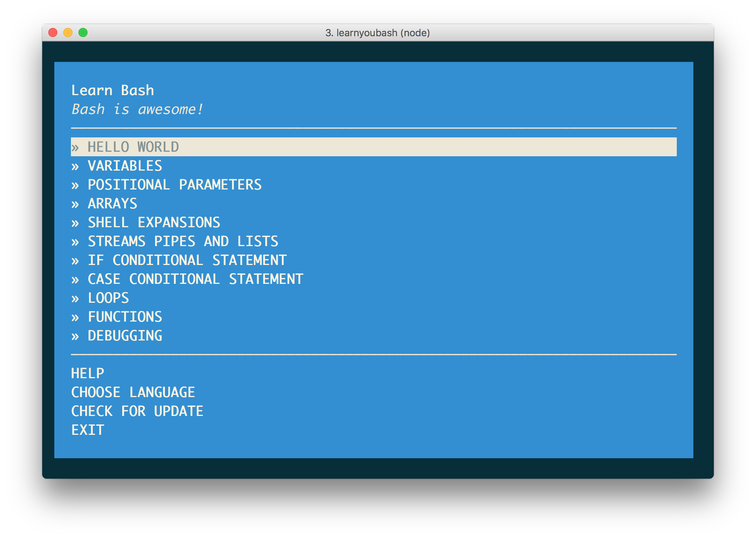Screen dimensions: 756x539
Task: Select CHECK FOR UPDATE
Action: tap(137, 411)
